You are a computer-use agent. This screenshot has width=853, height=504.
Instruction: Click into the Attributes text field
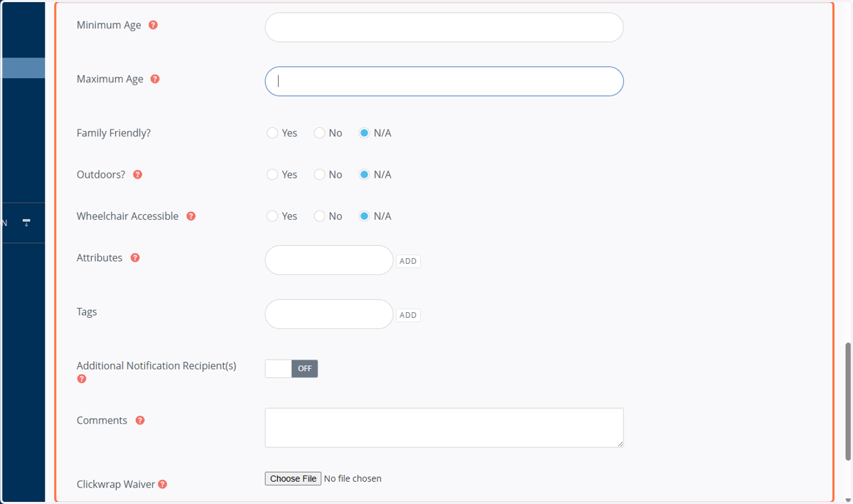(x=329, y=260)
